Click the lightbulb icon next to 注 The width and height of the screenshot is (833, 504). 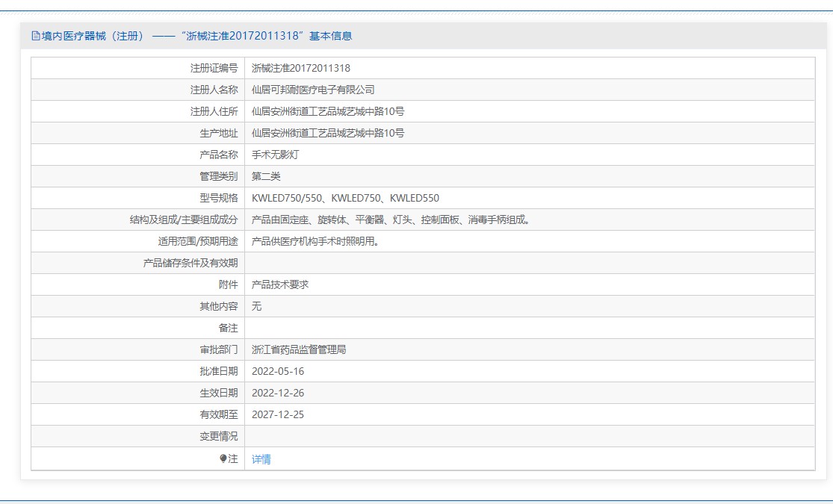point(223,459)
